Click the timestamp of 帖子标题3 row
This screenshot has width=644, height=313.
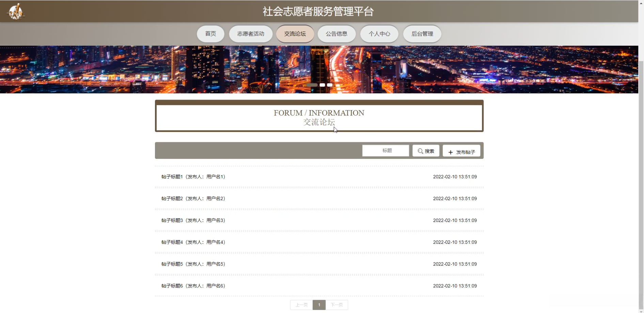455,220
